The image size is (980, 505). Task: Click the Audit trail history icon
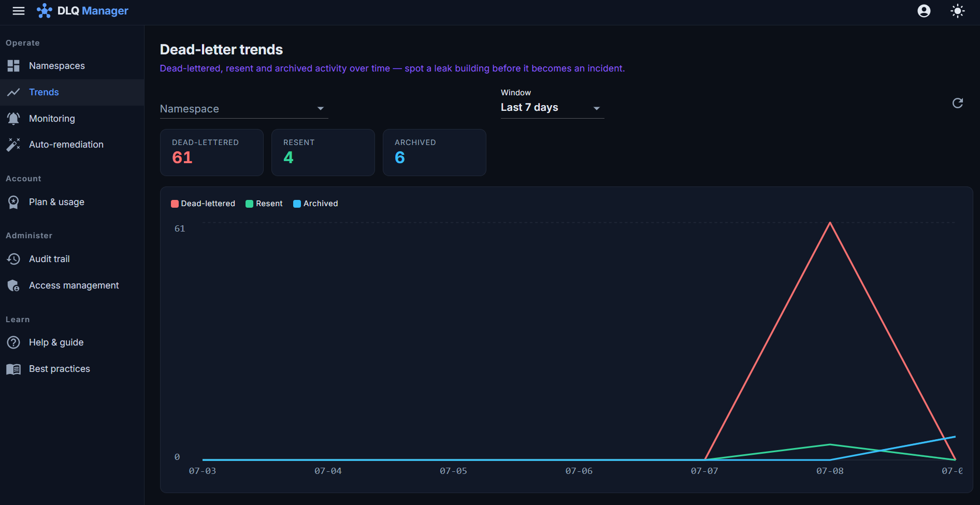click(x=13, y=259)
